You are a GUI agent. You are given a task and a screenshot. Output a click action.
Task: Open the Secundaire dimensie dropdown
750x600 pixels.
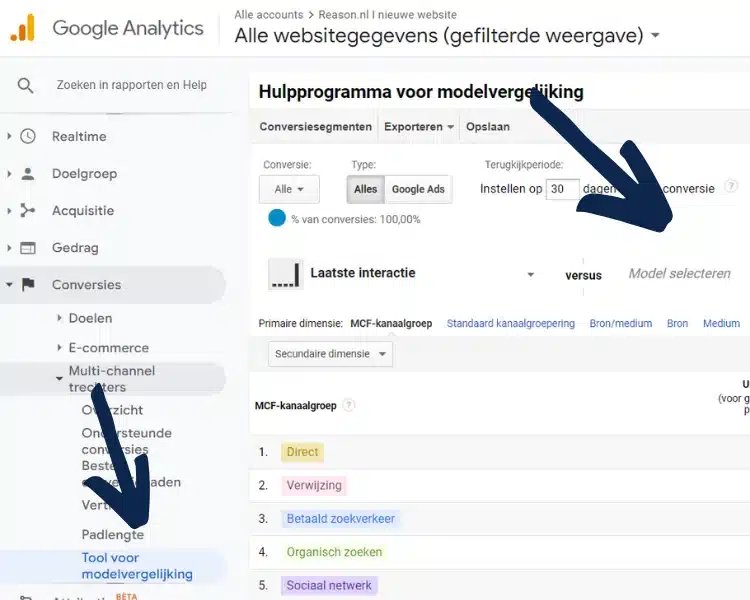tap(330, 354)
